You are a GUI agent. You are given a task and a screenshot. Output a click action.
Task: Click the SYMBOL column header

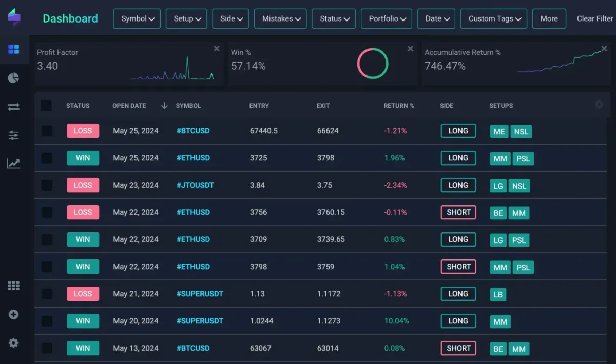pos(188,106)
